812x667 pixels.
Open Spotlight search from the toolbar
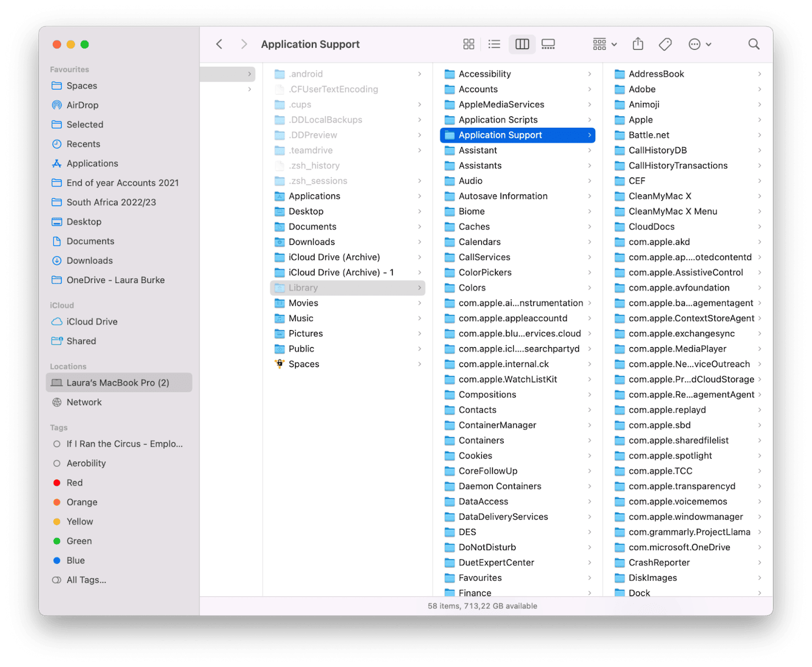point(754,44)
